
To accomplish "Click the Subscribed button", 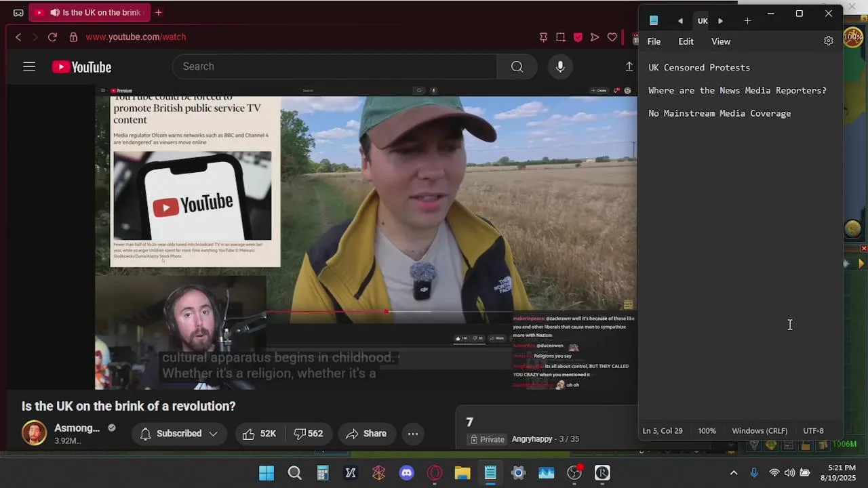I will [x=179, y=434].
